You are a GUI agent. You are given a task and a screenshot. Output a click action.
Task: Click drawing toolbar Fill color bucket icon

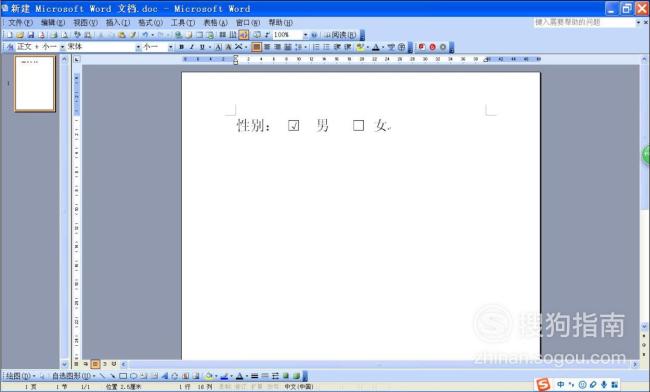click(209, 376)
